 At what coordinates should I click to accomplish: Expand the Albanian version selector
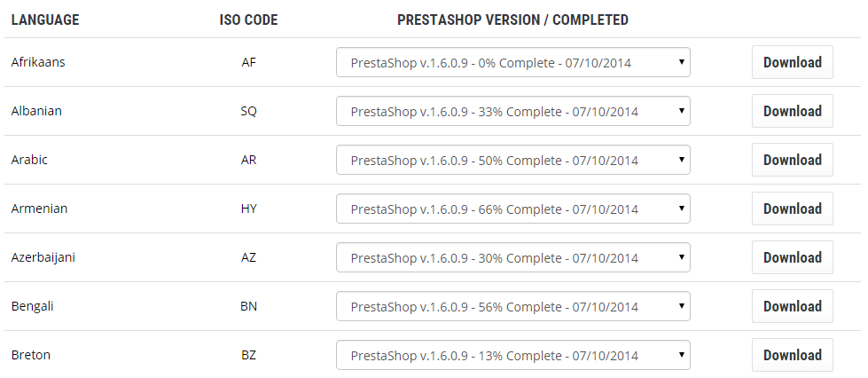(512, 111)
